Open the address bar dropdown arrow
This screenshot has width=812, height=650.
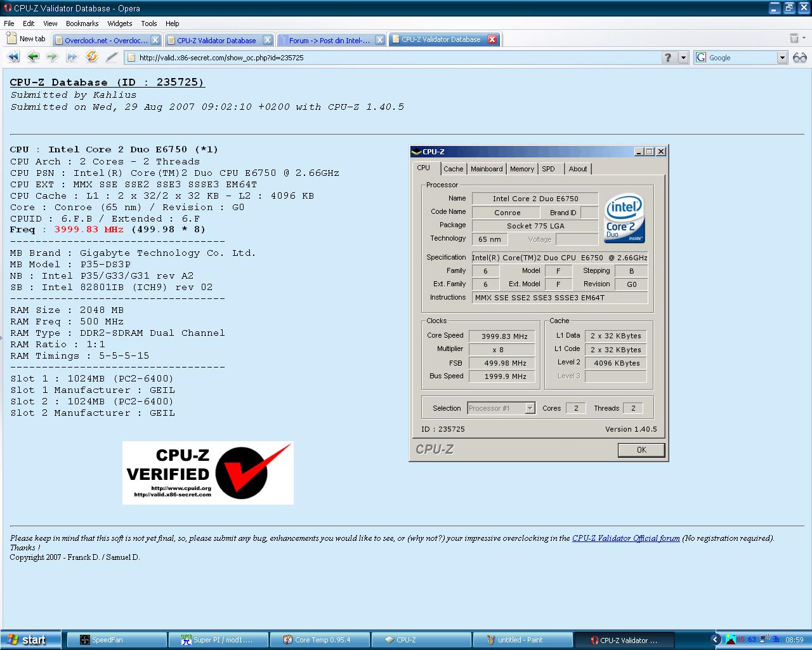tap(683, 58)
